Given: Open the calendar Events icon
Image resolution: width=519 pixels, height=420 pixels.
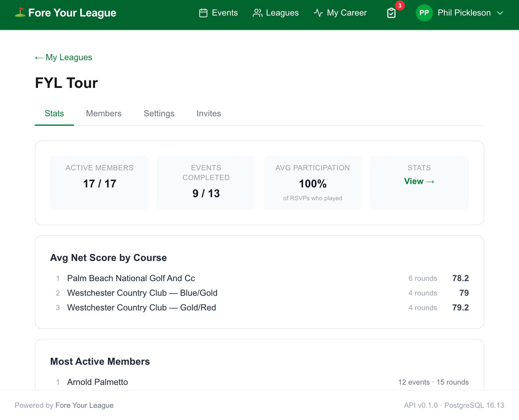Looking at the screenshot, I should [203, 13].
